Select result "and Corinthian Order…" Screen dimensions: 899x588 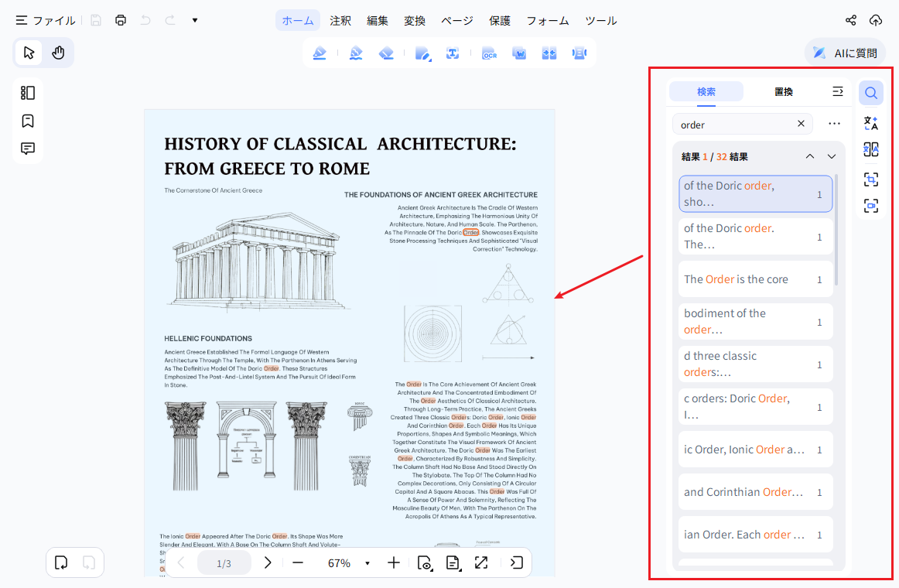756,492
